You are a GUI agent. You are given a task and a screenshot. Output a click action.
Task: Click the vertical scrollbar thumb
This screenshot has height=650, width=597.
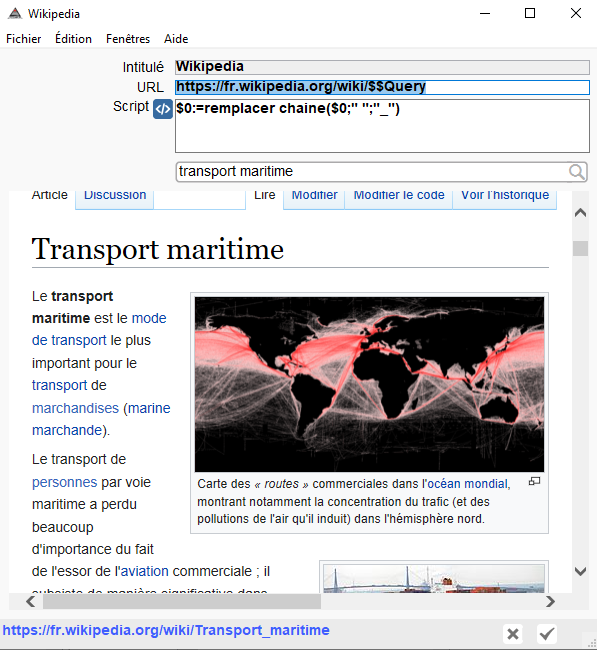580,249
